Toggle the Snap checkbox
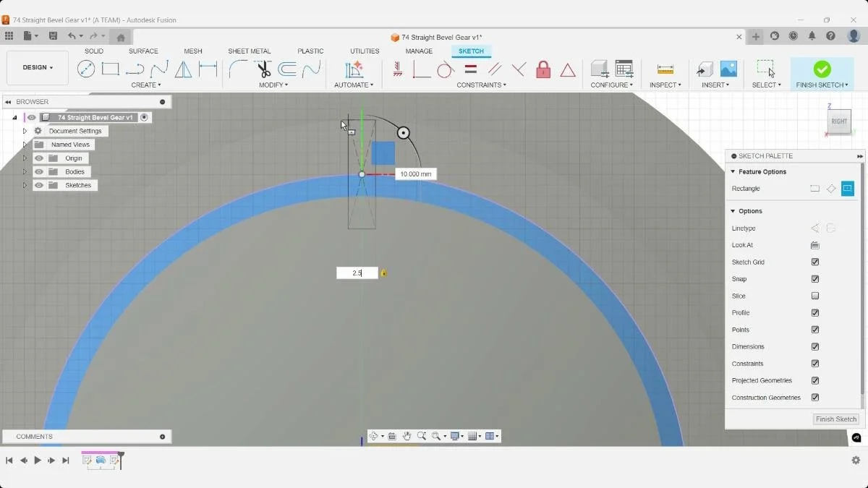This screenshot has height=488, width=868. pos(815,279)
